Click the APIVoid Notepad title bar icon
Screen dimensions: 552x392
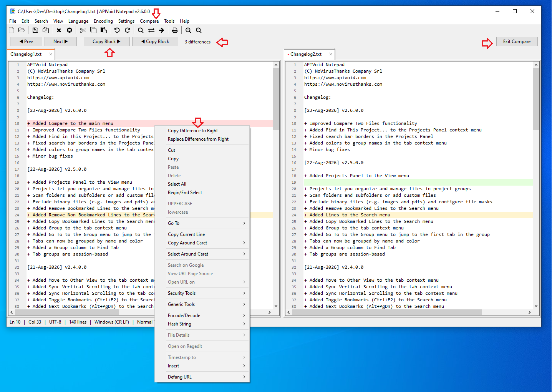[12, 11]
